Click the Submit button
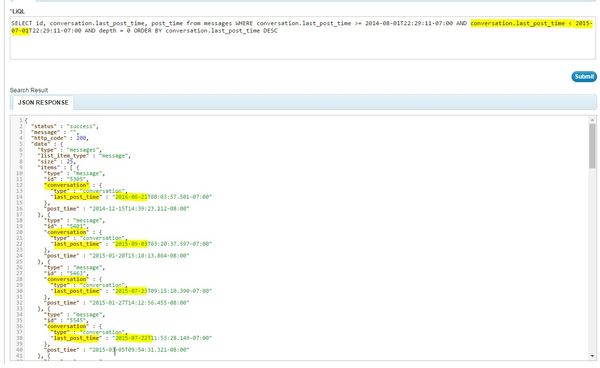The width and height of the screenshot is (600, 368). [584, 77]
